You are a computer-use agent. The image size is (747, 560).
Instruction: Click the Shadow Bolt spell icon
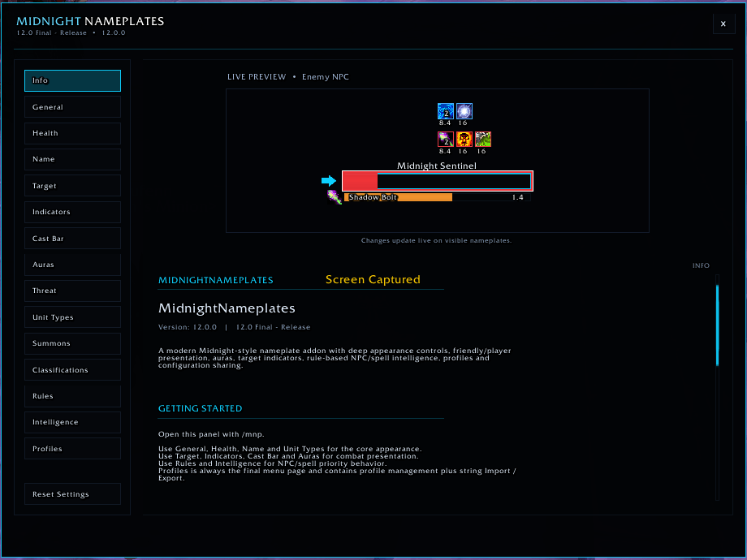[335, 196]
